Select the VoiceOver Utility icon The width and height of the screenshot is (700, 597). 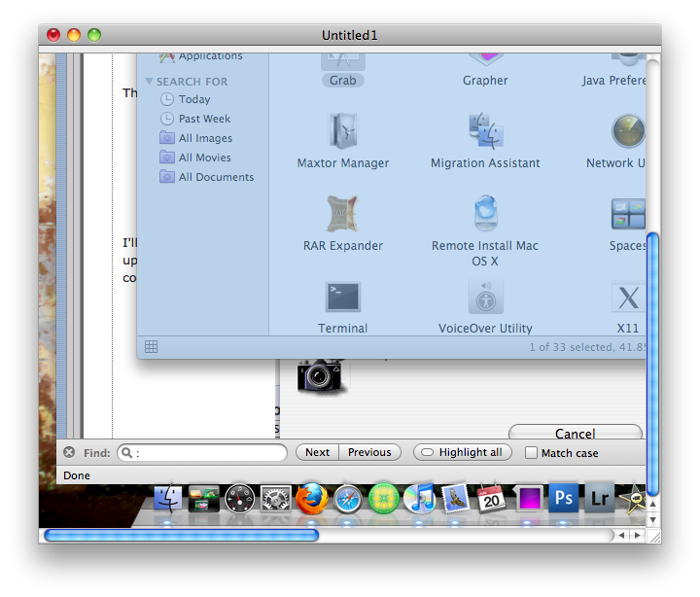[486, 297]
